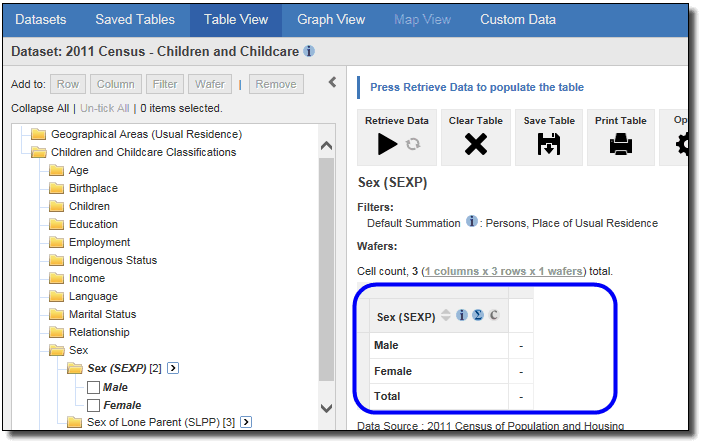This screenshot has height=442, width=701.
Task: Expand the Sex (SEXP) options arrow
Action: point(173,369)
